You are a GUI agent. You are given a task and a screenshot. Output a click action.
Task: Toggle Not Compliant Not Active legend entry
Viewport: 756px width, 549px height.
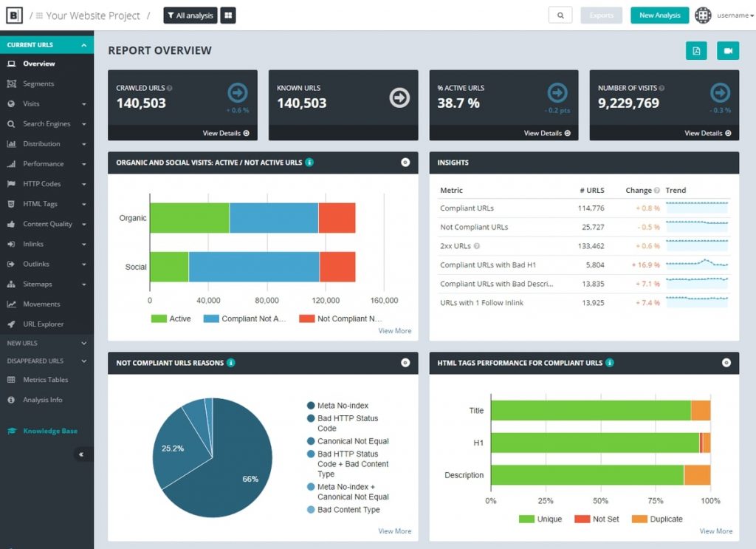click(340, 319)
